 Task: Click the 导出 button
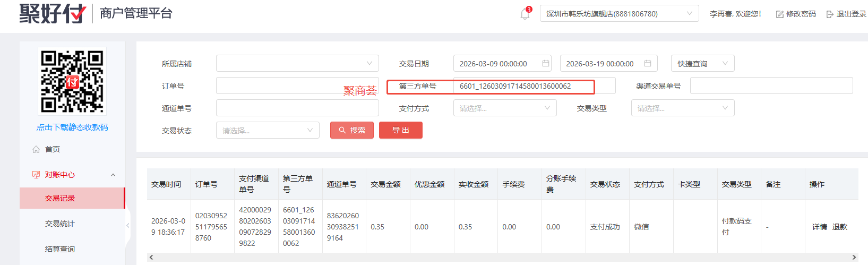pos(401,130)
